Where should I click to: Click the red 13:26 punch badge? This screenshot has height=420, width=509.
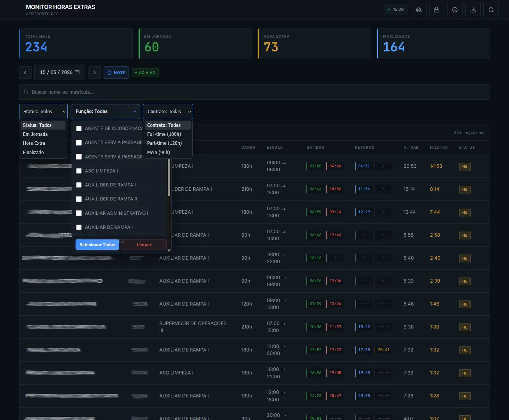tap(335, 304)
